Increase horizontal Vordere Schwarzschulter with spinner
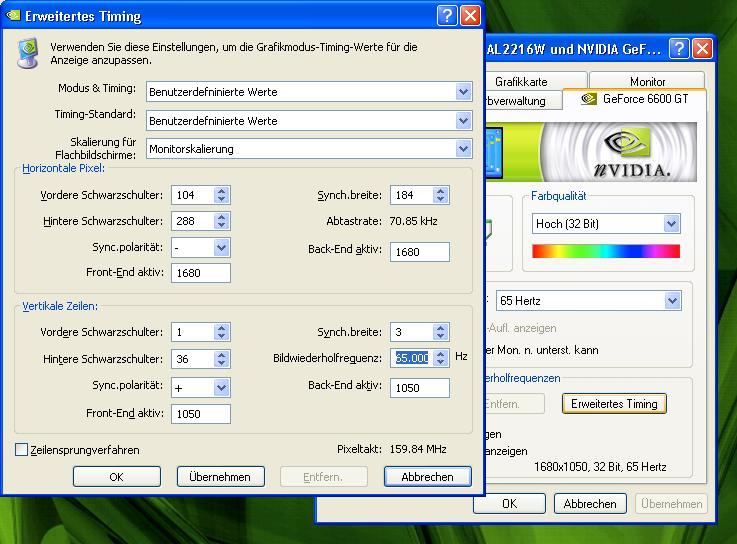Image resolution: width=737 pixels, height=544 pixels. pyautogui.click(x=221, y=190)
